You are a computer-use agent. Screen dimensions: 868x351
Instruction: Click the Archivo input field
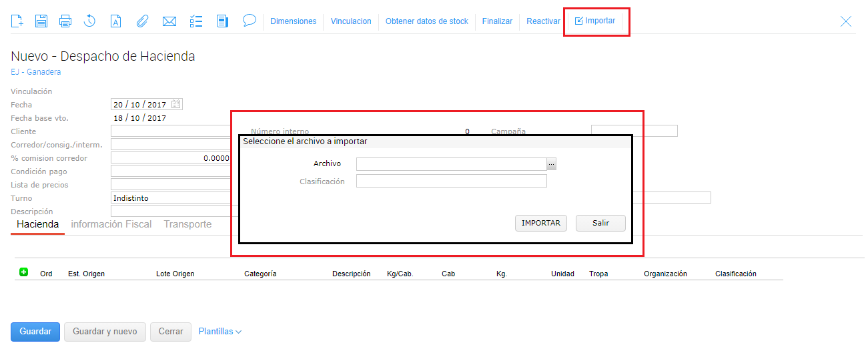click(x=451, y=163)
